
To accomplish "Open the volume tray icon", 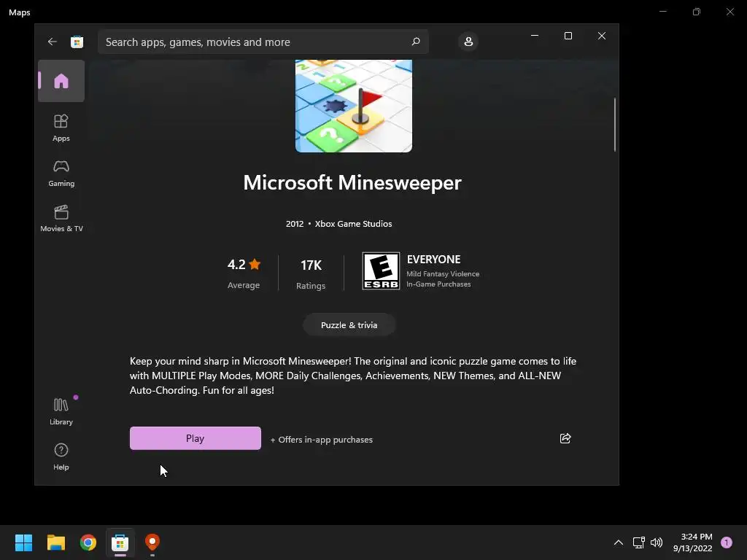I will click(x=657, y=542).
